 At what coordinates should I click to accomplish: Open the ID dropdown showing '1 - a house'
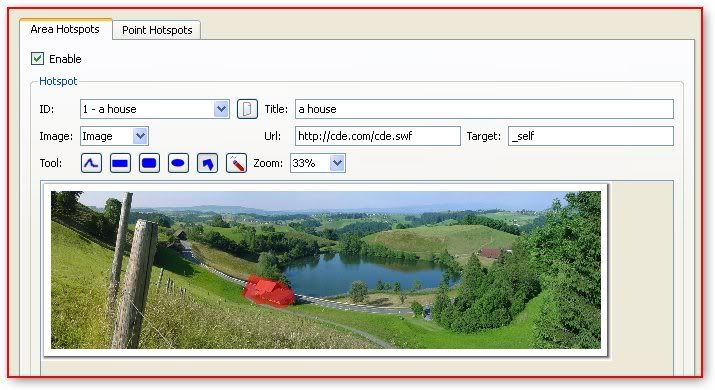pyautogui.click(x=155, y=109)
